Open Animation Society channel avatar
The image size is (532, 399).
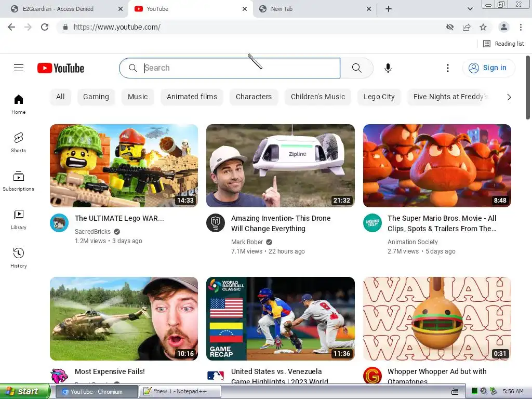372,223
